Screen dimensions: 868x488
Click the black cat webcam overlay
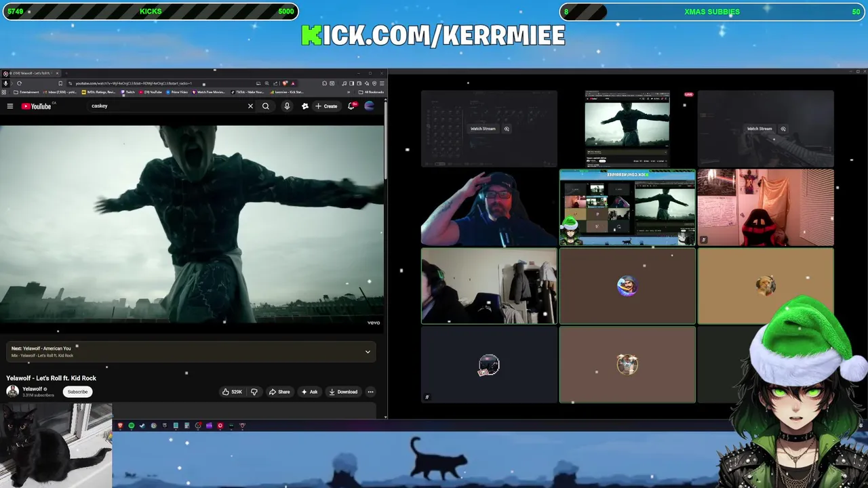[56, 445]
